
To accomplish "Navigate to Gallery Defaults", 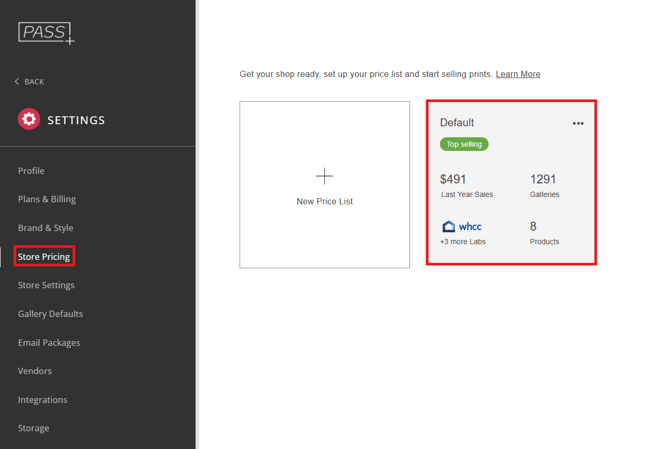I will pos(50,314).
